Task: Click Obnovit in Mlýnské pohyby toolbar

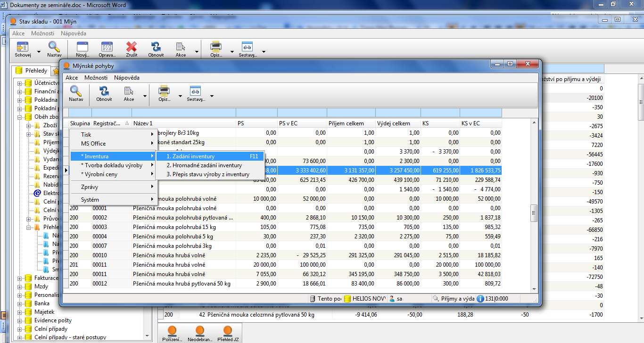Action: coord(104,91)
